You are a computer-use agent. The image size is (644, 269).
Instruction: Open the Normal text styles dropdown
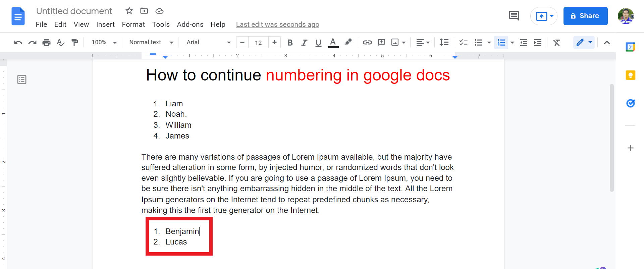click(x=151, y=42)
